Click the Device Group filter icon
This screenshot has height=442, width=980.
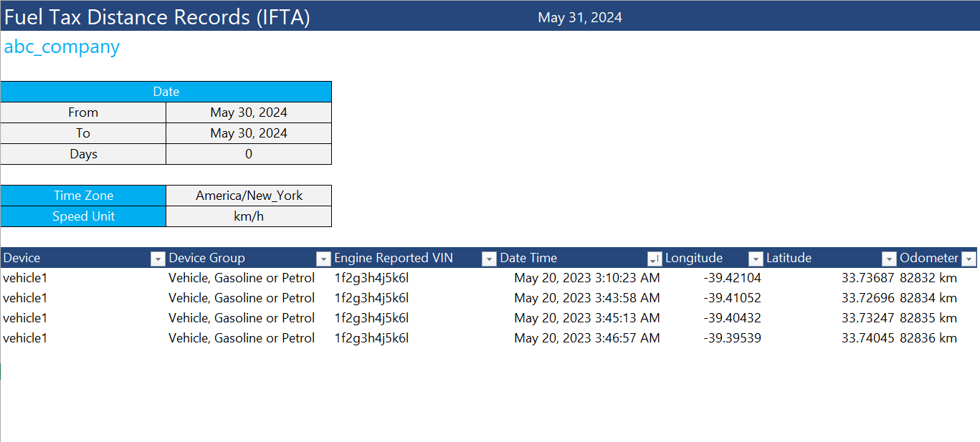(323, 258)
